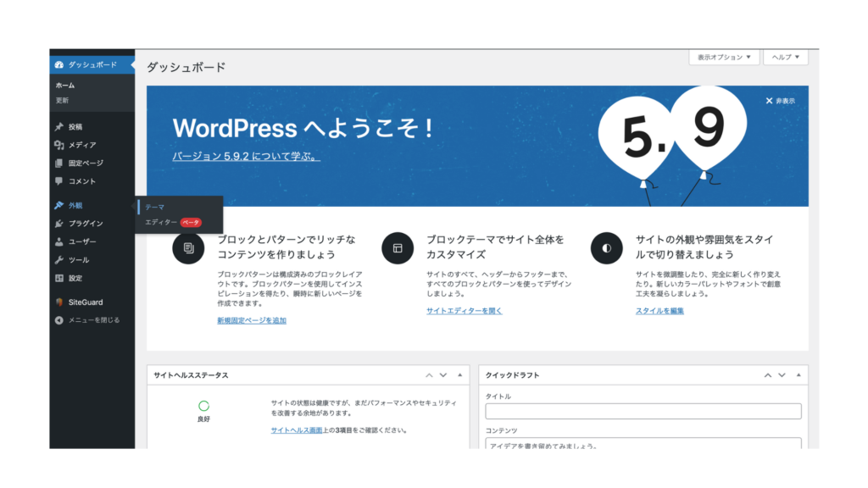This screenshot has width=868, height=488.
Task: Click the 非表示 dismiss text
Action: 786,101
